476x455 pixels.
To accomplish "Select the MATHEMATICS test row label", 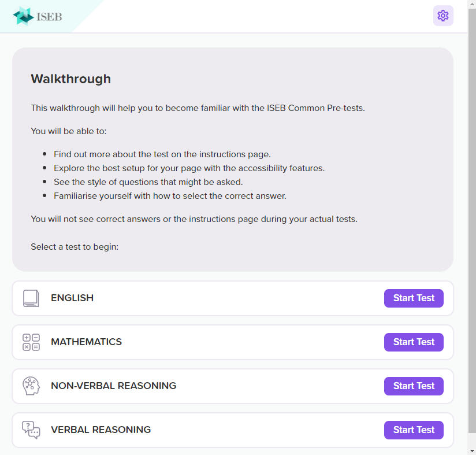I will pos(86,342).
